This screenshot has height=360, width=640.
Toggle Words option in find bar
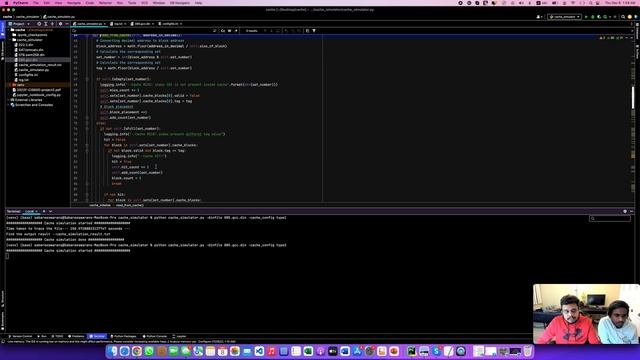(229, 31)
